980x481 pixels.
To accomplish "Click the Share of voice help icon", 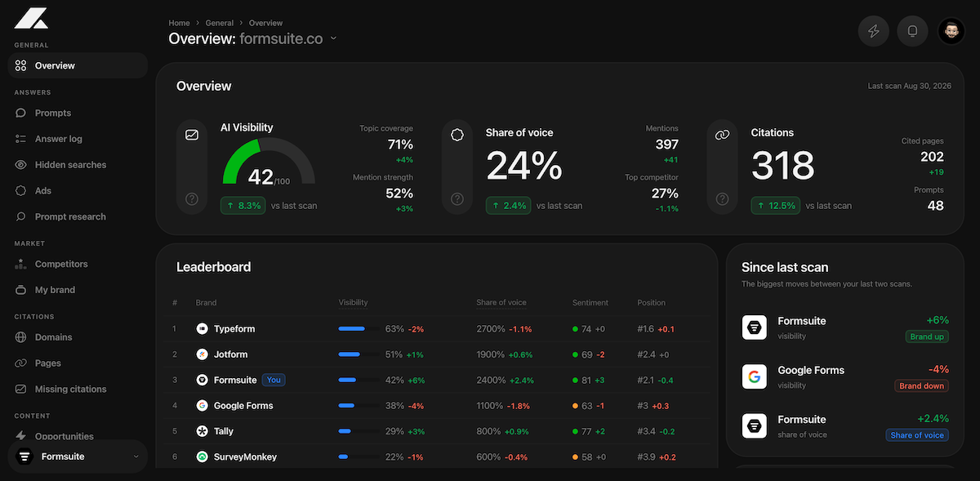I will click(457, 198).
